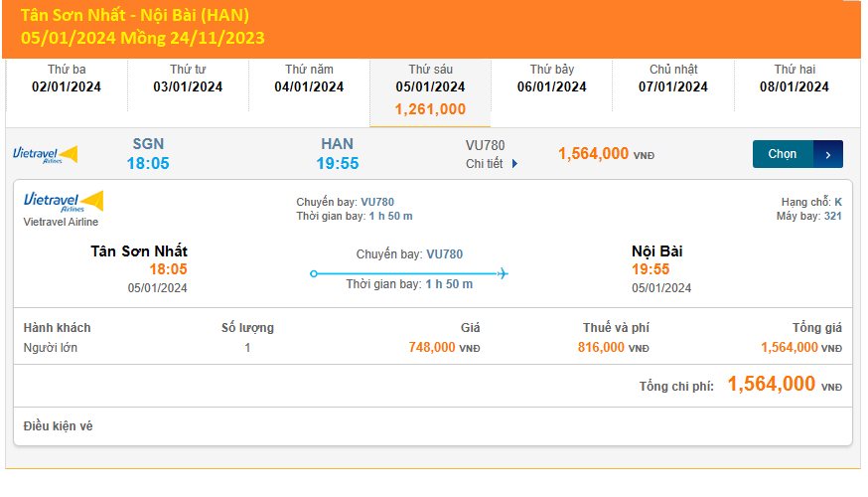Switch to the Thứ tư 03/01/2024 tab
868x497 pixels.
[x=188, y=79]
